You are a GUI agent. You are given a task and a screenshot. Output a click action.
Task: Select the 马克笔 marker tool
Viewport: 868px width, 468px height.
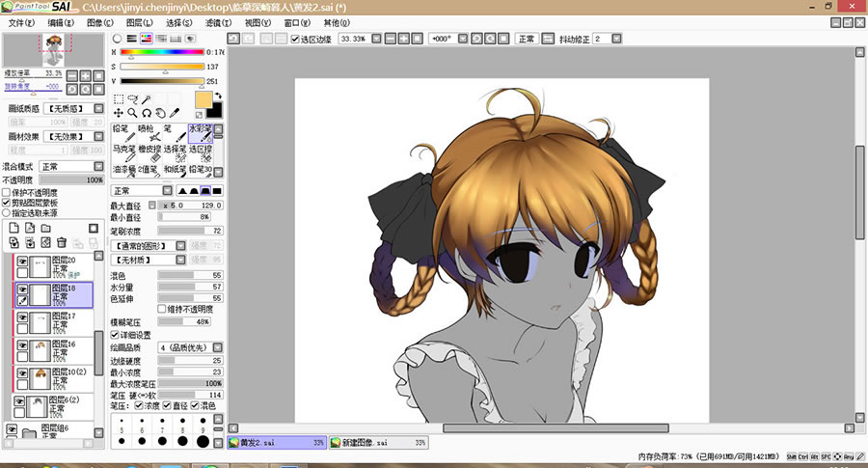point(124,153)
